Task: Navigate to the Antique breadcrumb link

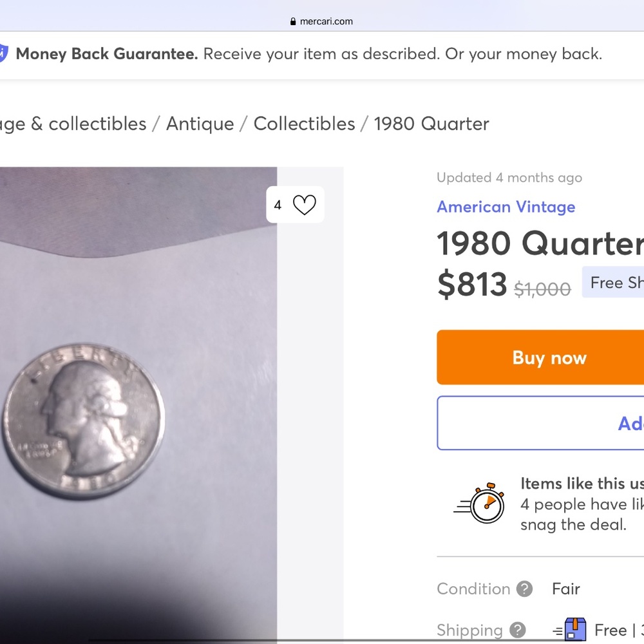Action: click(x=200, y=124)
